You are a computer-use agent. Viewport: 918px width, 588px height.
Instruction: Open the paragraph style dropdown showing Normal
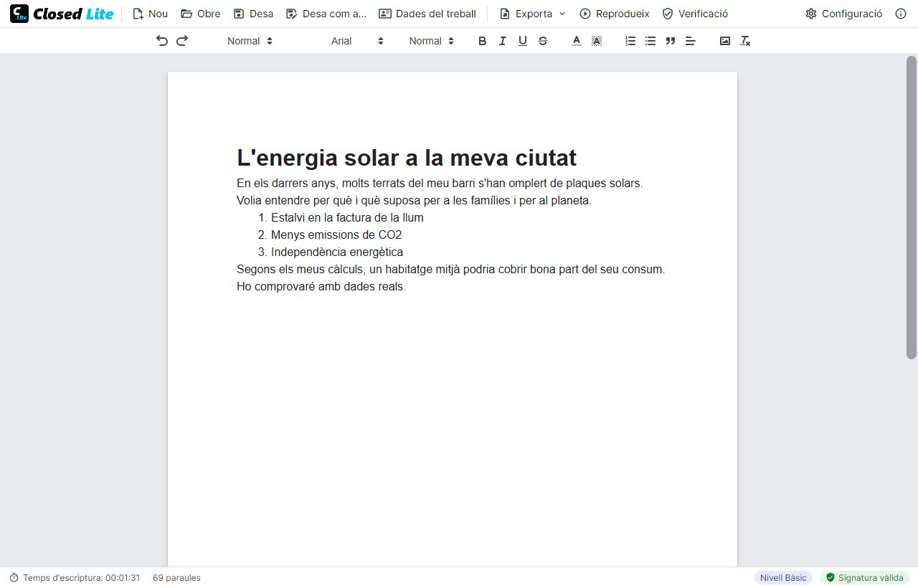coord(250,41)
